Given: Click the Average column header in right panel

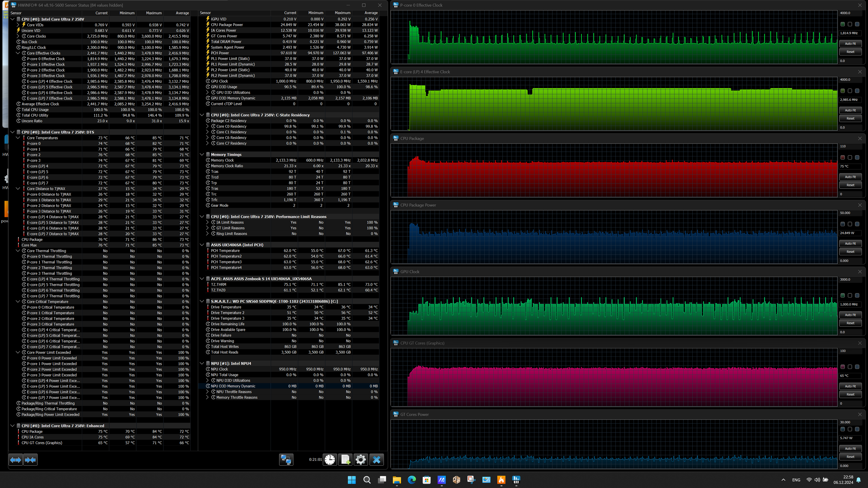Looking at the screenshot, I should click(371, 13).
